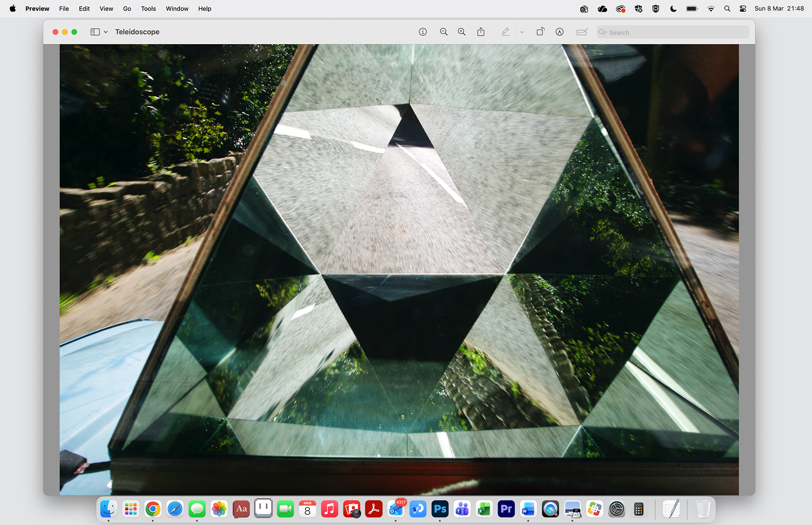Open the Tools menu
812x525 pixels.
[148, 9]
